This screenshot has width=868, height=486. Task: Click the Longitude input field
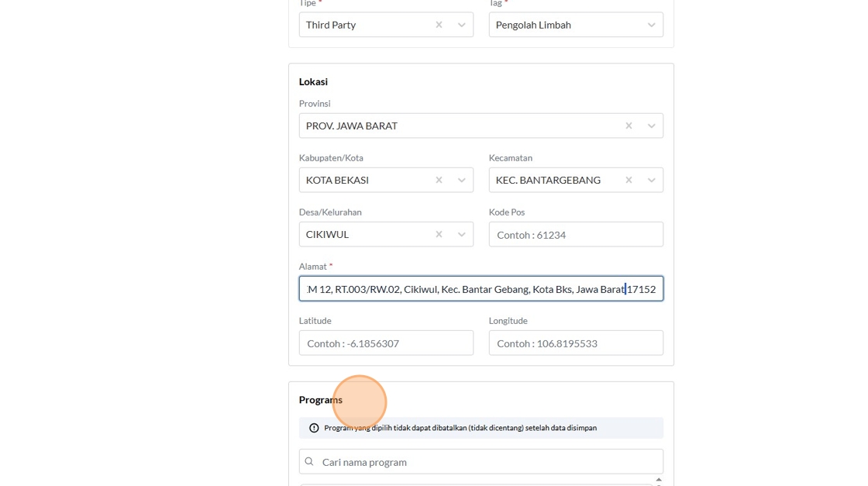click(x=576, y=343)
